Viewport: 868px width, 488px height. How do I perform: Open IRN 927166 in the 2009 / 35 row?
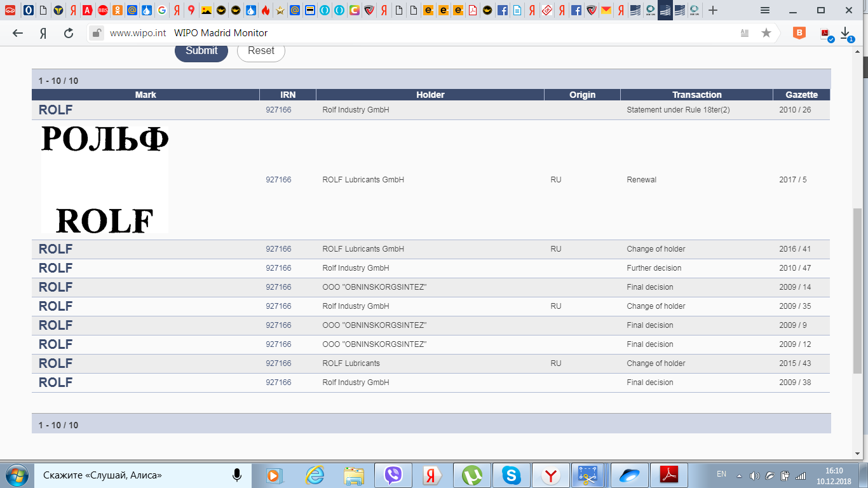click(x=278, y=306)
